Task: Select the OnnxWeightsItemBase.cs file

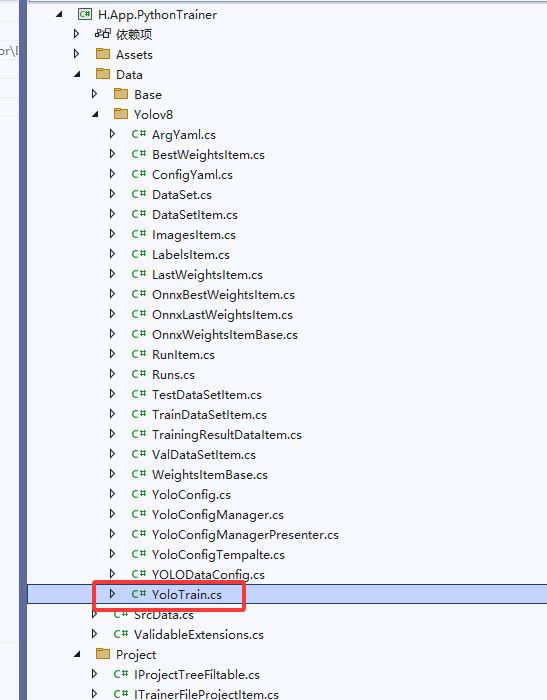Action: tap(225, 334)
